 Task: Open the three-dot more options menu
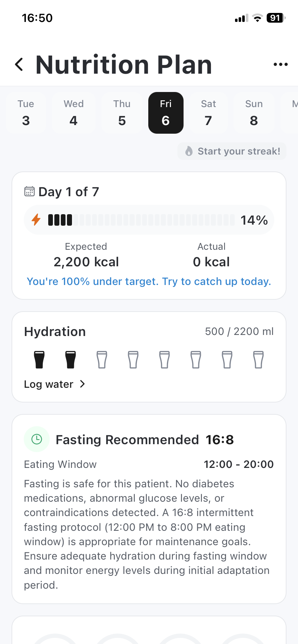[280, 65]
